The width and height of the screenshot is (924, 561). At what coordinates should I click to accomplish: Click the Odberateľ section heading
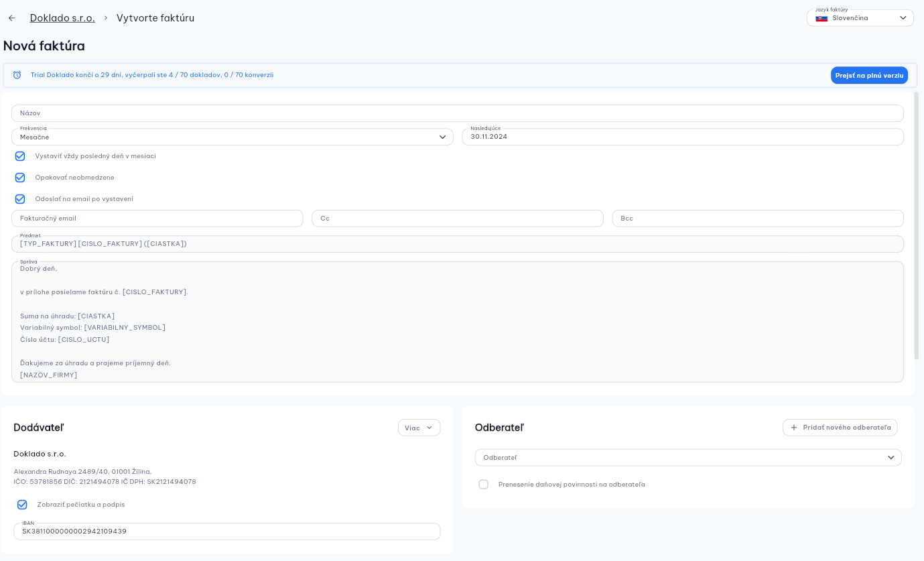point(499,428)
